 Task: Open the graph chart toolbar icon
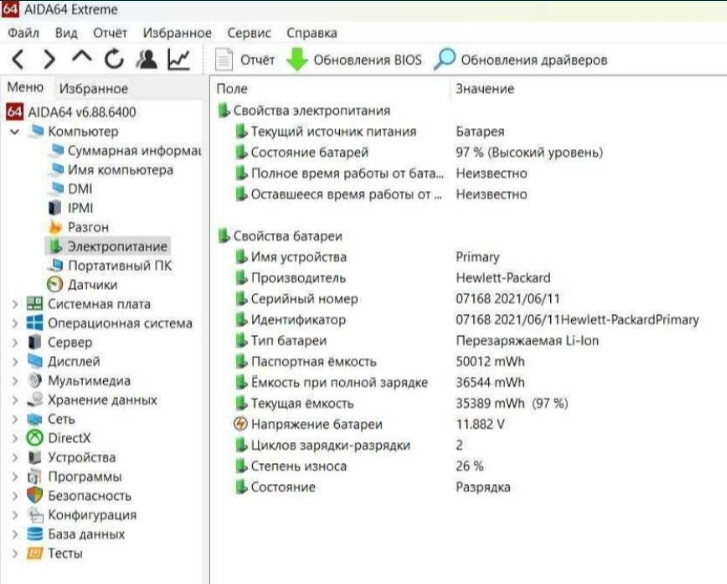tap(179, 59)
